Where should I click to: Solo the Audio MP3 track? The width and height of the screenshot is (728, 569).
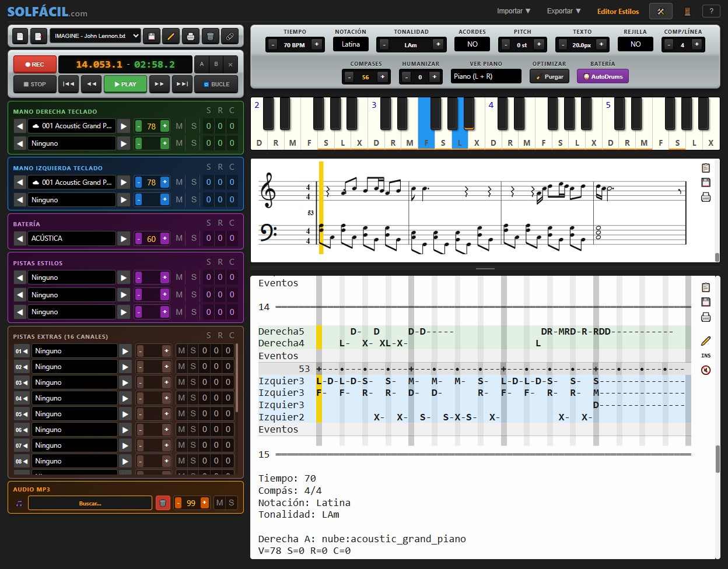232,503
